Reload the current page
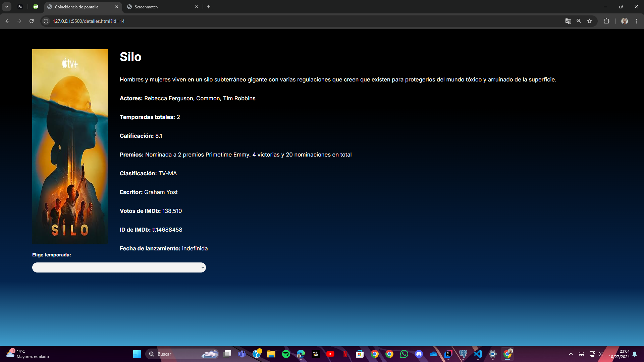 (32, 21)
